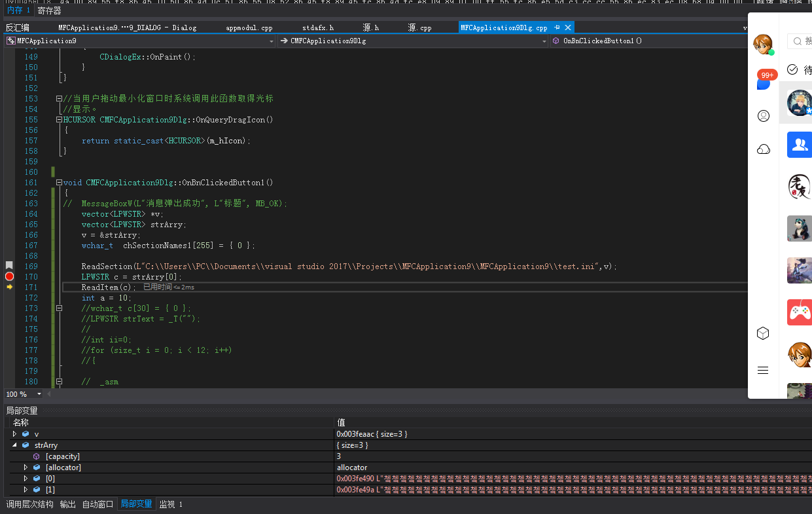The height and width of the screenshot is (514, 812).
Task: Collapse the commented block on line 173
Action: tap(59, 308)
